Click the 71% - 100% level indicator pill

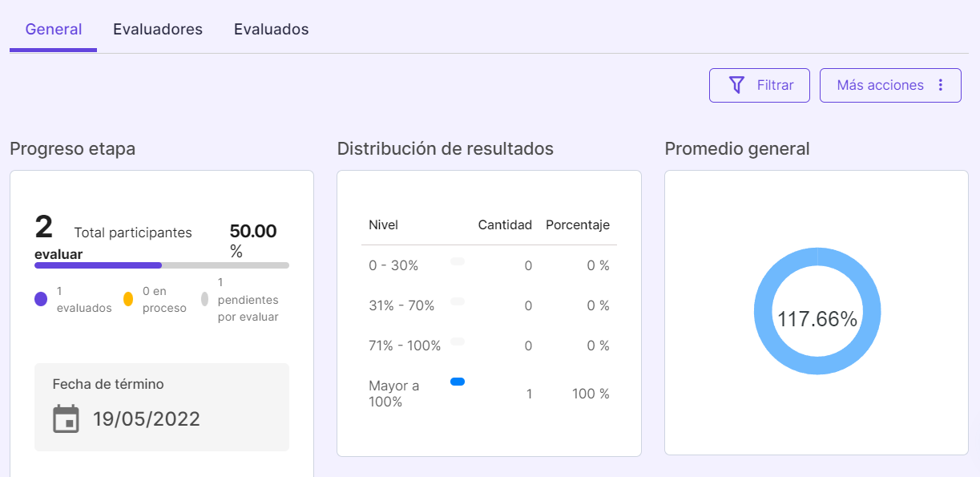[458, 342]
